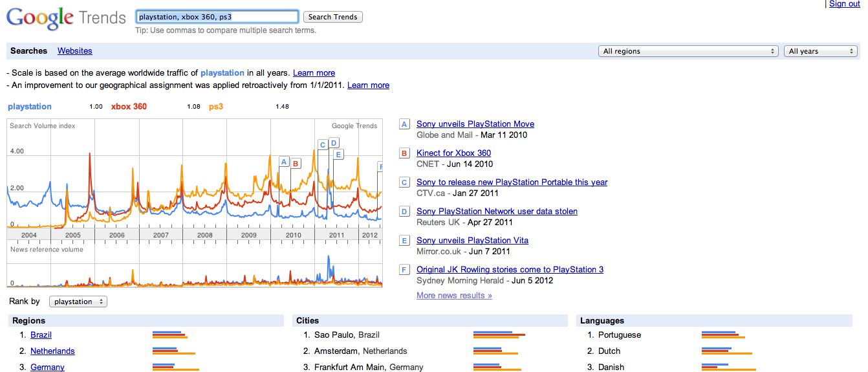868x372 pixels.
Task: Click the blue playstation legend label
Action: coord(30,107)
